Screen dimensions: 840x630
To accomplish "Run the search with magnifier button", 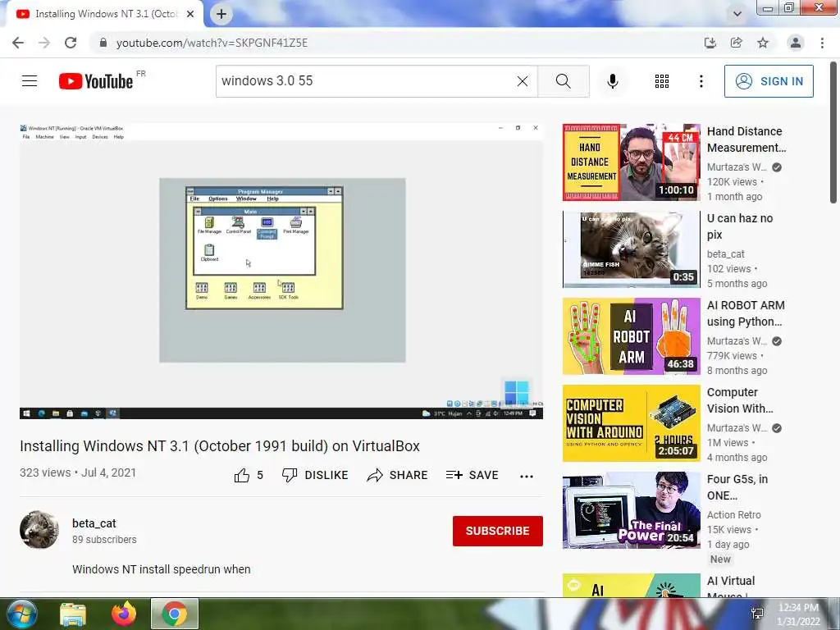I will 563,81.
